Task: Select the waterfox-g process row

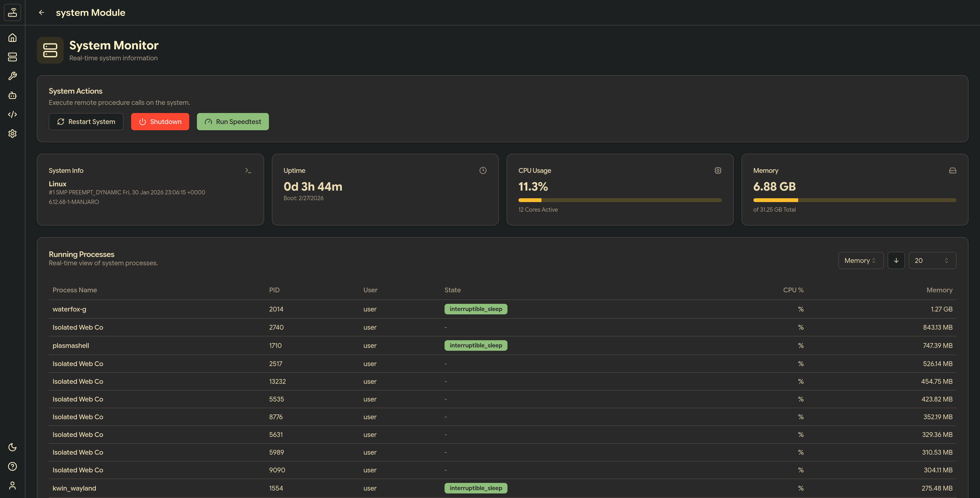Action: 69,309
